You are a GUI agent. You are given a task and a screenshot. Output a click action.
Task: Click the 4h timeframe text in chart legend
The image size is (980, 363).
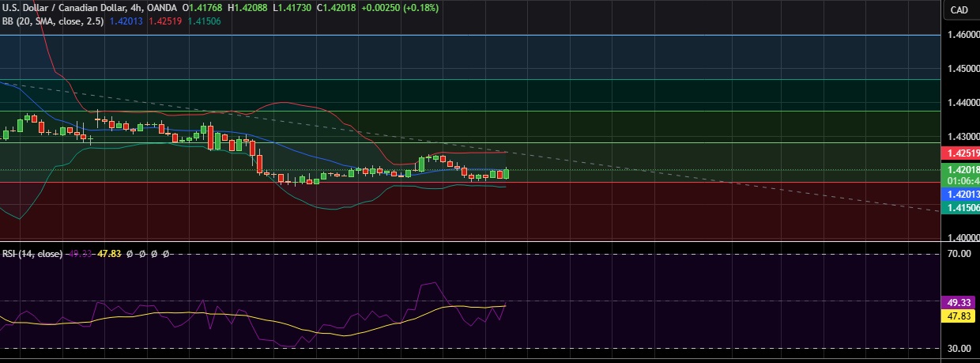pos(138,7)
